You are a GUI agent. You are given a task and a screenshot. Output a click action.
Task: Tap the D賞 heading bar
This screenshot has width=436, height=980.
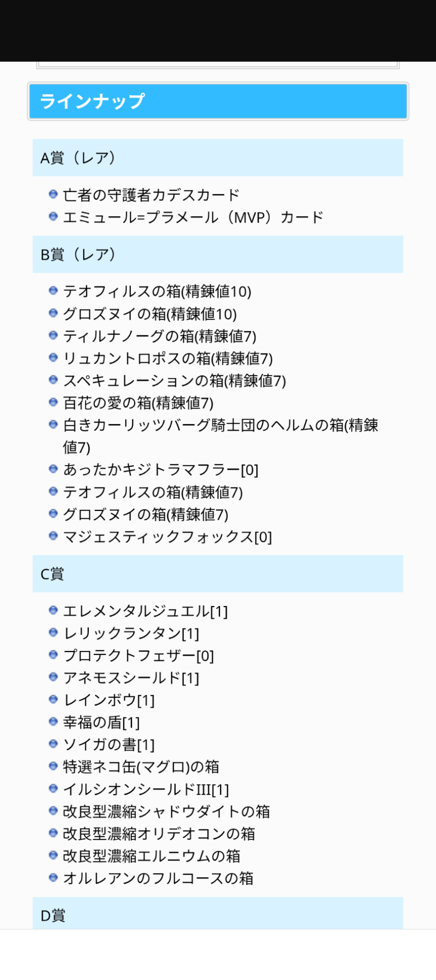point(218,915)
